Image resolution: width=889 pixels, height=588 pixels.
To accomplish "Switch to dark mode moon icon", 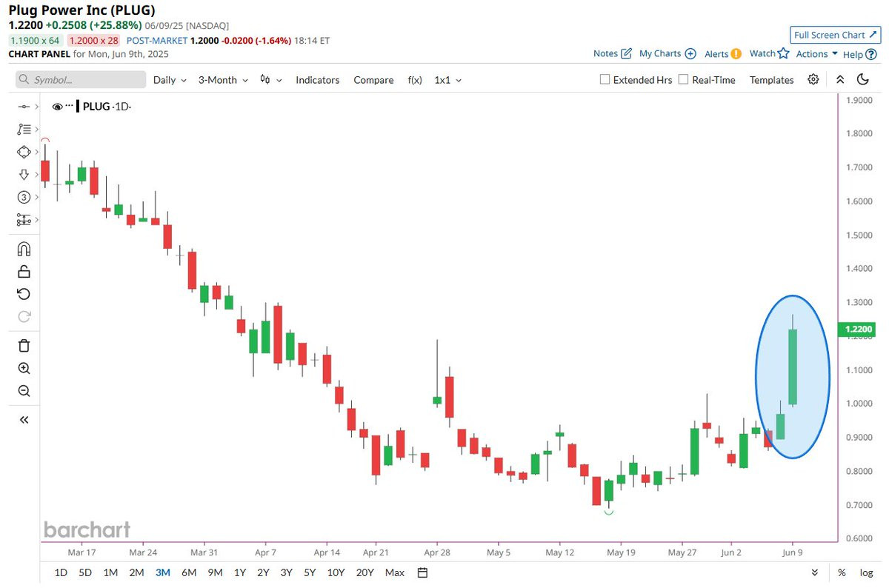I will coord(862,79).
